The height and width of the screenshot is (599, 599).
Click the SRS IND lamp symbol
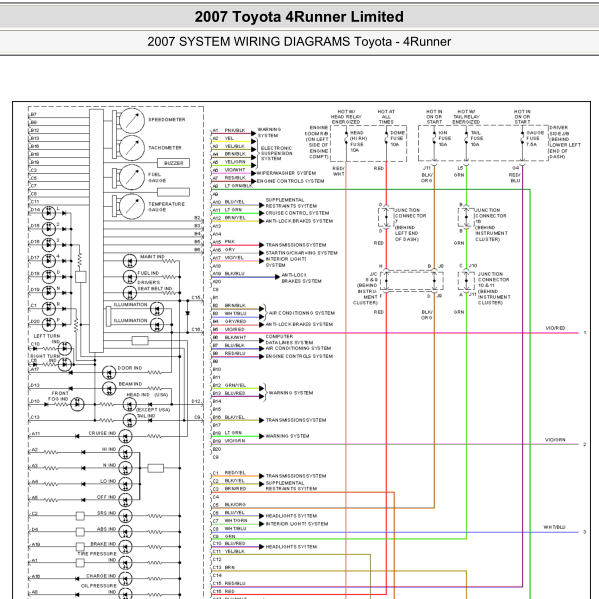pyautogui.click(x=125, y=516)
